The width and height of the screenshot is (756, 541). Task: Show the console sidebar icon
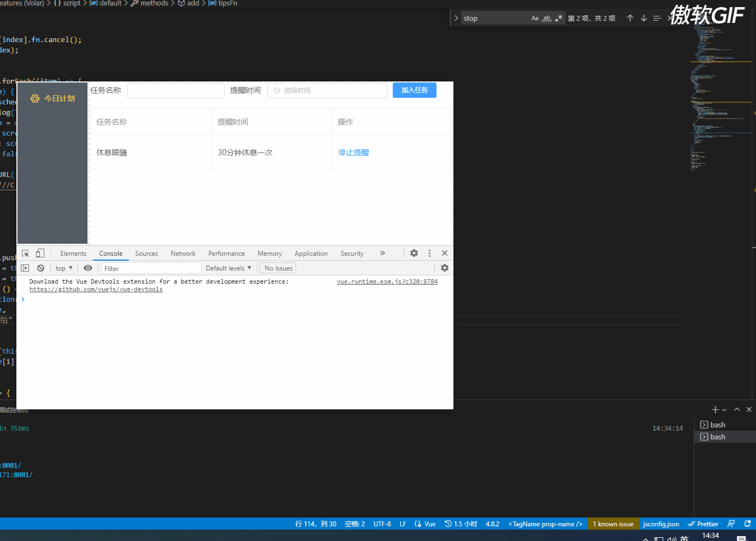pos(25,268)
